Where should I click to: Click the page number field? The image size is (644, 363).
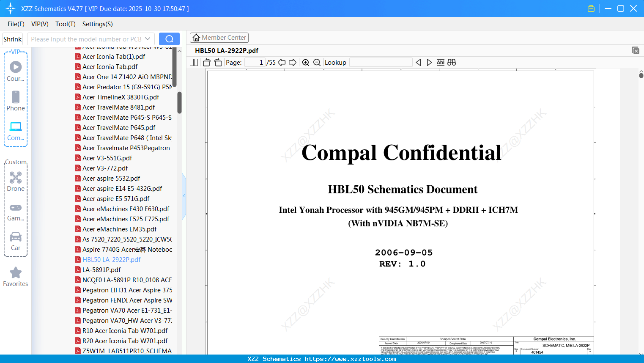tap(255, 63)
